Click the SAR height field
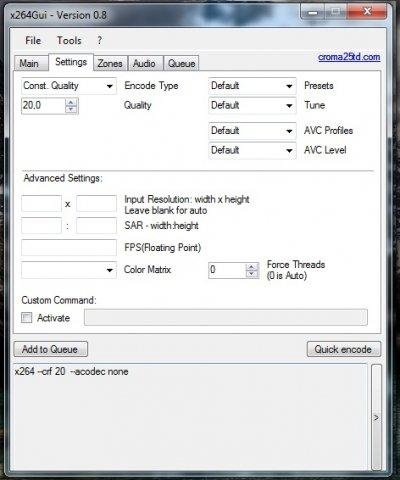This screenshot has height=480, width=400. tap(97, 226)
